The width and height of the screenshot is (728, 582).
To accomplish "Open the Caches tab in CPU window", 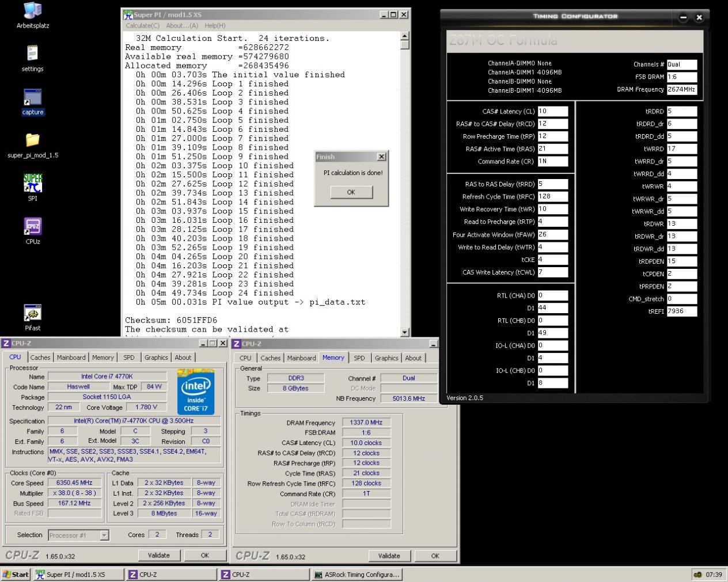I will click(40, 357).
